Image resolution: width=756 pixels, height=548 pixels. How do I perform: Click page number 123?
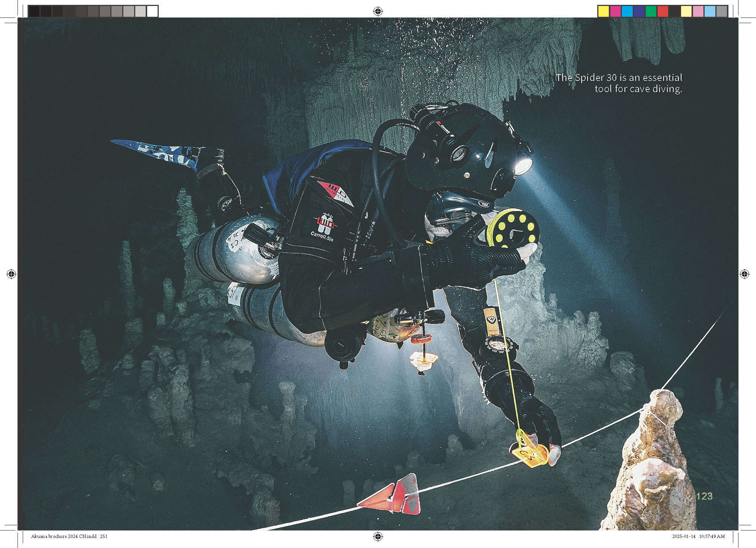click(x=704, y=496)
